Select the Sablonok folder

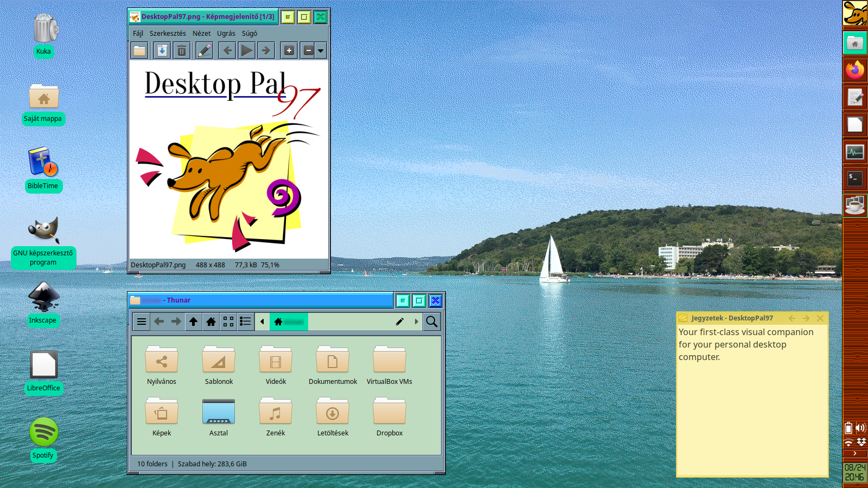click(219, 365)
